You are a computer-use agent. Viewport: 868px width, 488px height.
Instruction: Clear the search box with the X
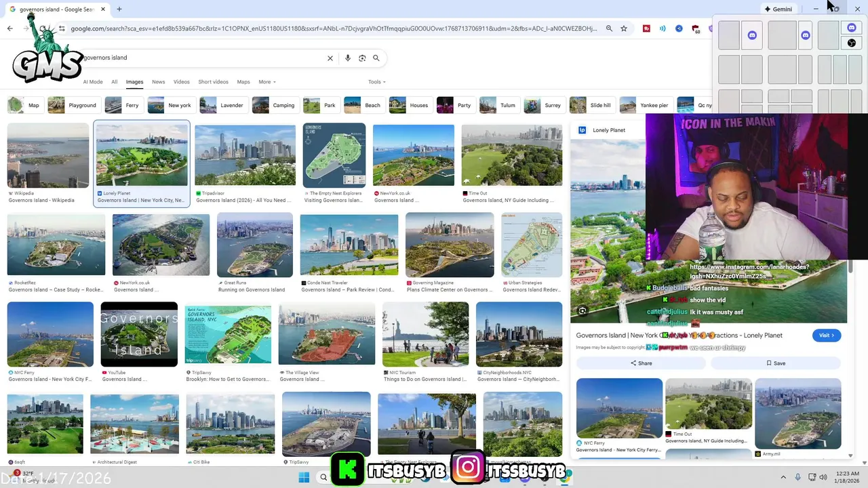click(x=330, y=58)
